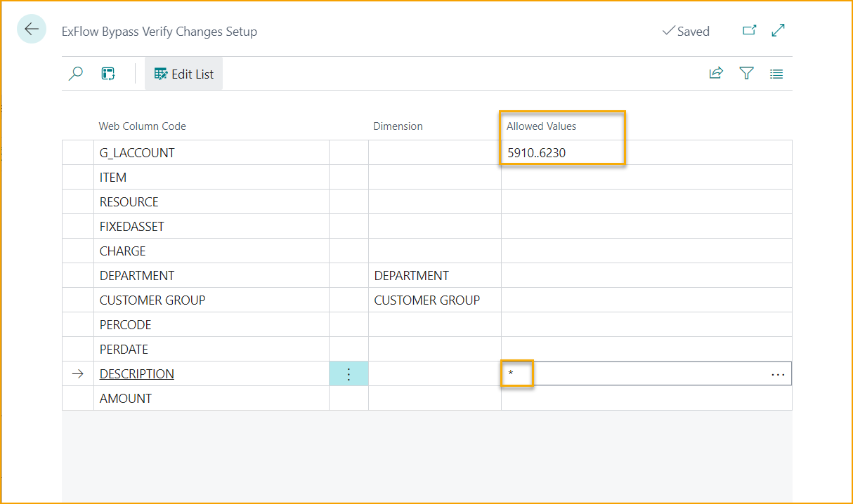The image size is (853, 504).
Task: Open the page in a new window icon
Action: pyautogui.click(x=750, y=30)
